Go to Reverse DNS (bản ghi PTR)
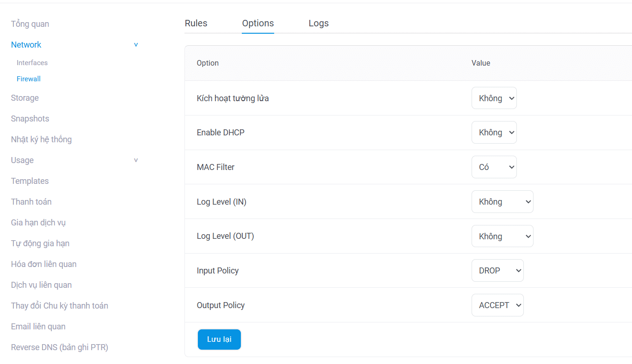632x364 pixels. (59, 347)
